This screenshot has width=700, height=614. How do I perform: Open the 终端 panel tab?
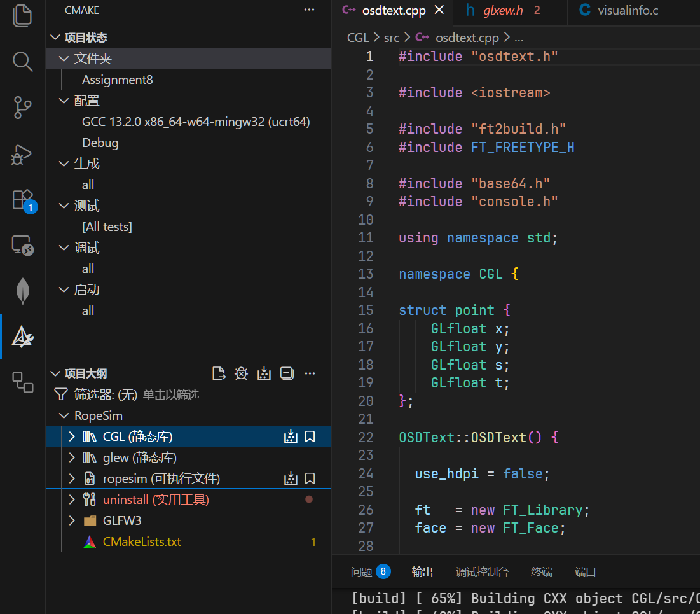tap(542, 572)
